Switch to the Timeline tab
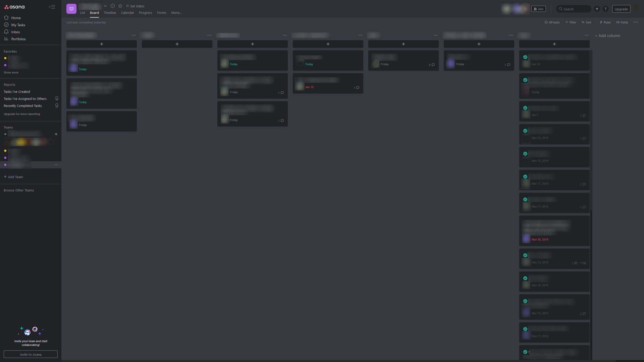Screen dimensions: 644x362 [110, 13]
